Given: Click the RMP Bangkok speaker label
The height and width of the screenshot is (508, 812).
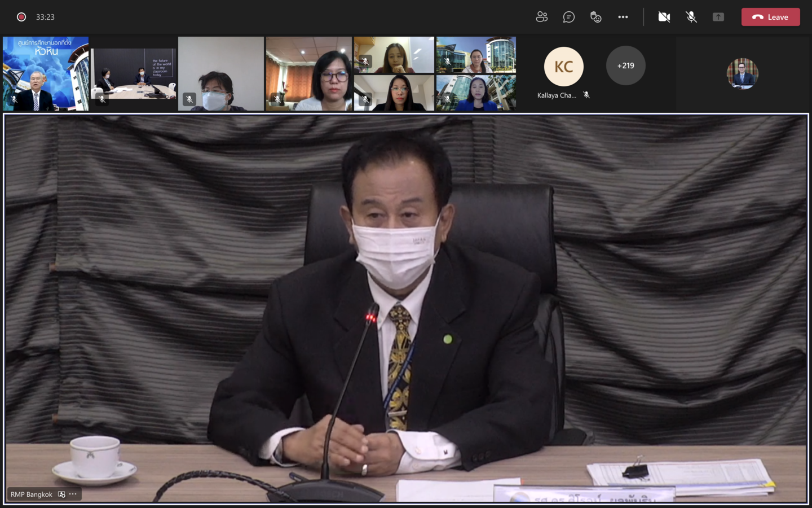Looking at the screenshot, I should (32, 494).
